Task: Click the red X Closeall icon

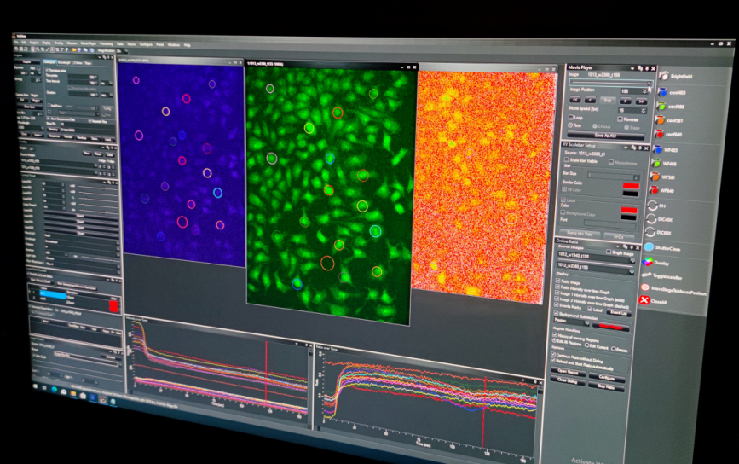Action: (x=646, y=301)
